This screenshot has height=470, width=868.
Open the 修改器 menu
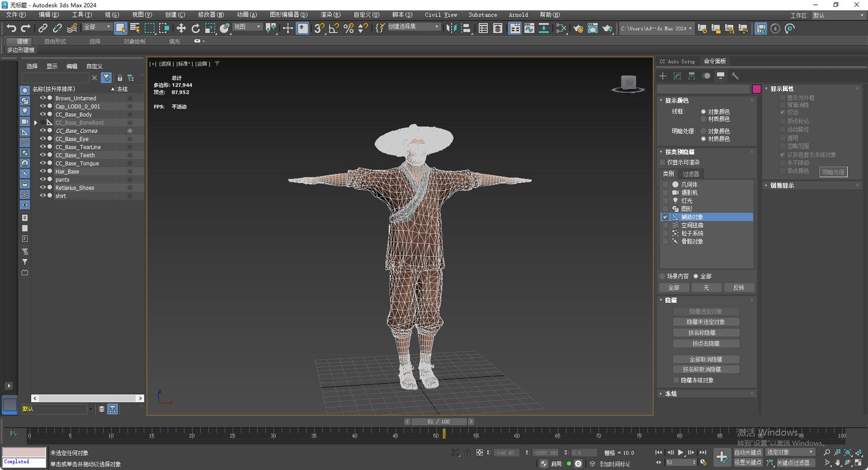click(x=211, y=14)
